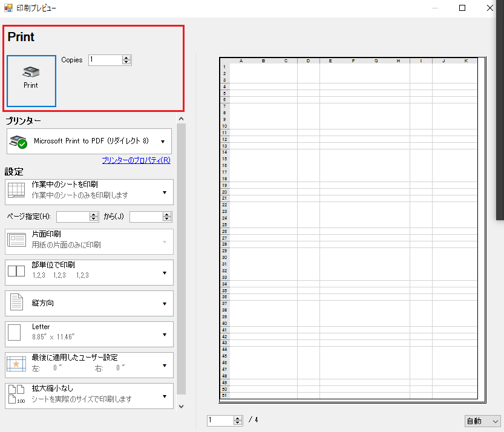Increment the から(J) end page spinner
Screen dimensions: 504x432
[167, 214]
